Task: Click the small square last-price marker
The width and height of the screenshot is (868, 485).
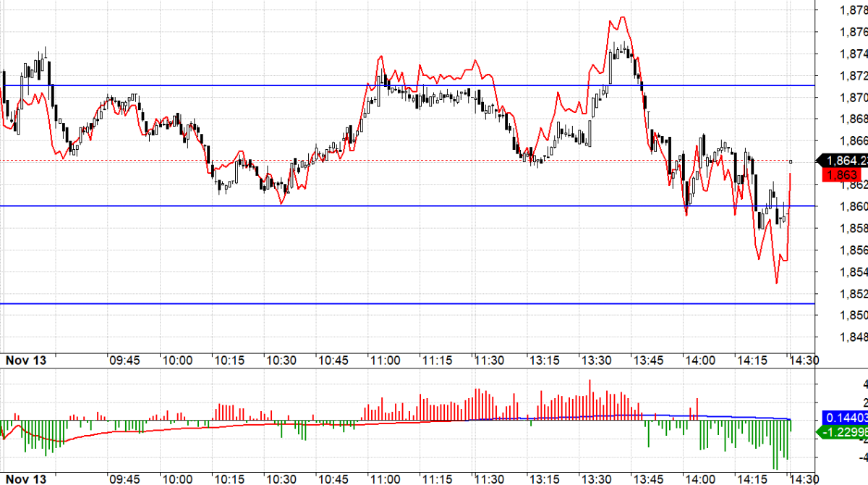Action: [x=791, y=161]
